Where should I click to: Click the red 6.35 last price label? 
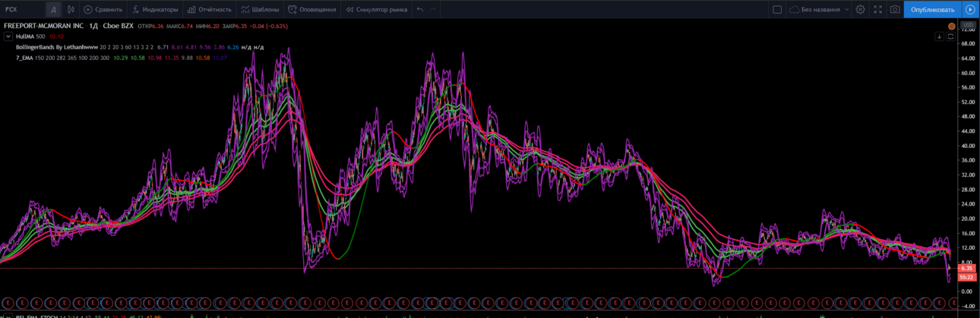967,269
